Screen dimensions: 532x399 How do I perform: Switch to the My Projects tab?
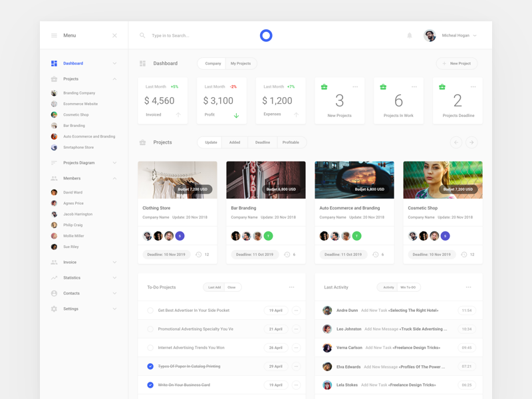point(241,63)
